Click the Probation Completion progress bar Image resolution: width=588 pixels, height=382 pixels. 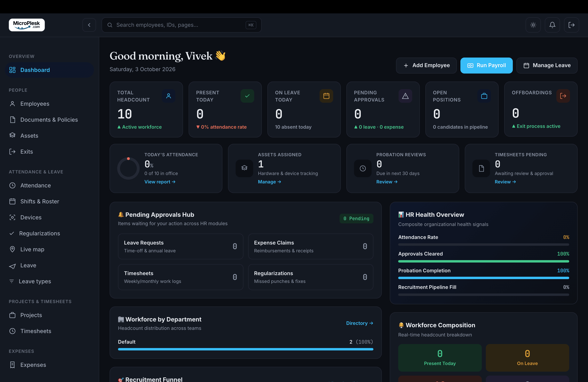(483, 278)
